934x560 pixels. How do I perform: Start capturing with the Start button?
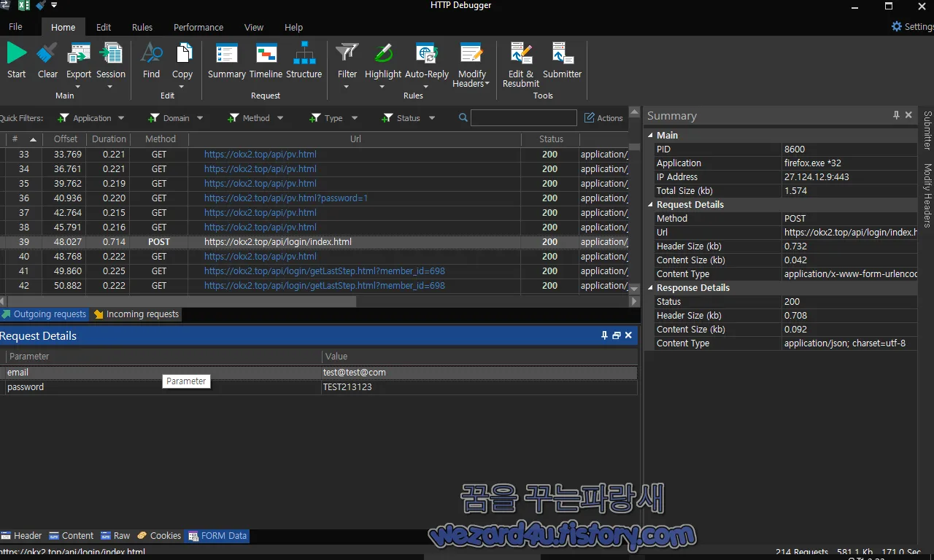(16, 61)
